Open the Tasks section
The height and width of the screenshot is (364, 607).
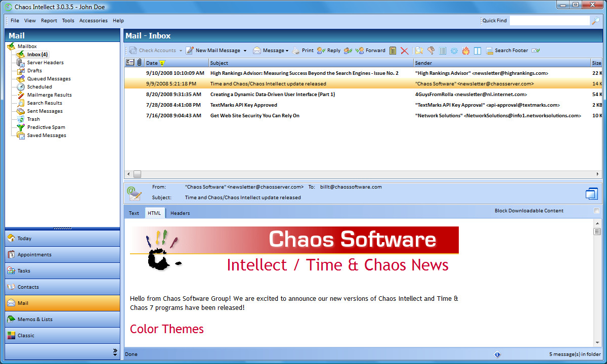click(63, 271)
